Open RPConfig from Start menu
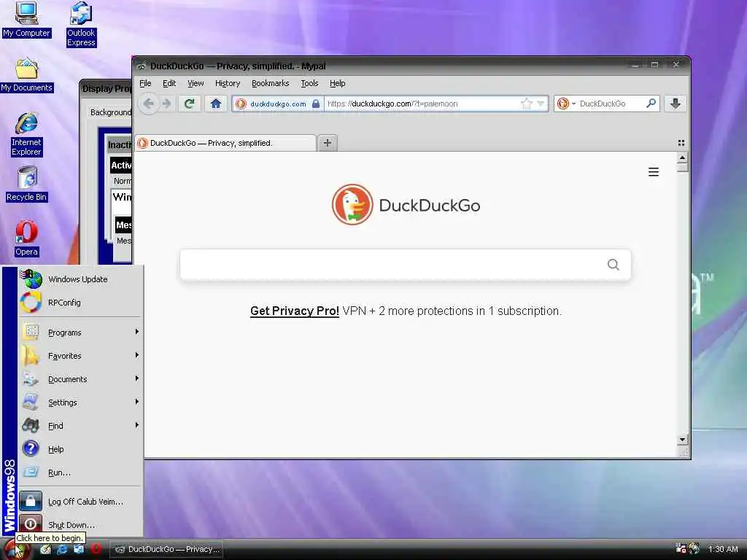 point(81,303)
